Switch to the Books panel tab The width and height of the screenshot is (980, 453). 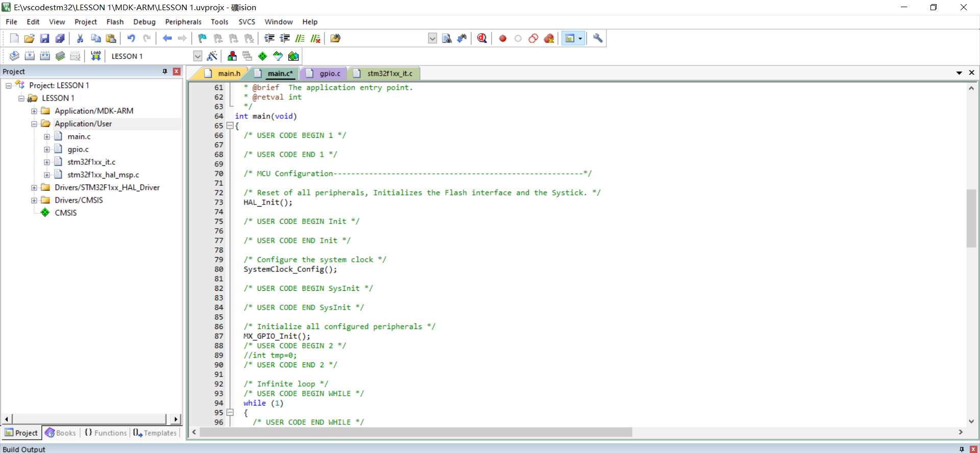[61, 433]
